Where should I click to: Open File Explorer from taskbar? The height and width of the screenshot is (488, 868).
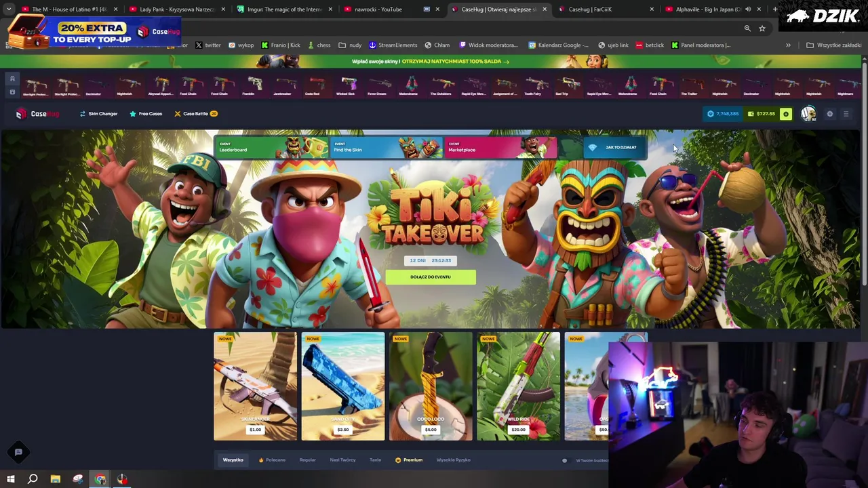[x=56, y=479]
